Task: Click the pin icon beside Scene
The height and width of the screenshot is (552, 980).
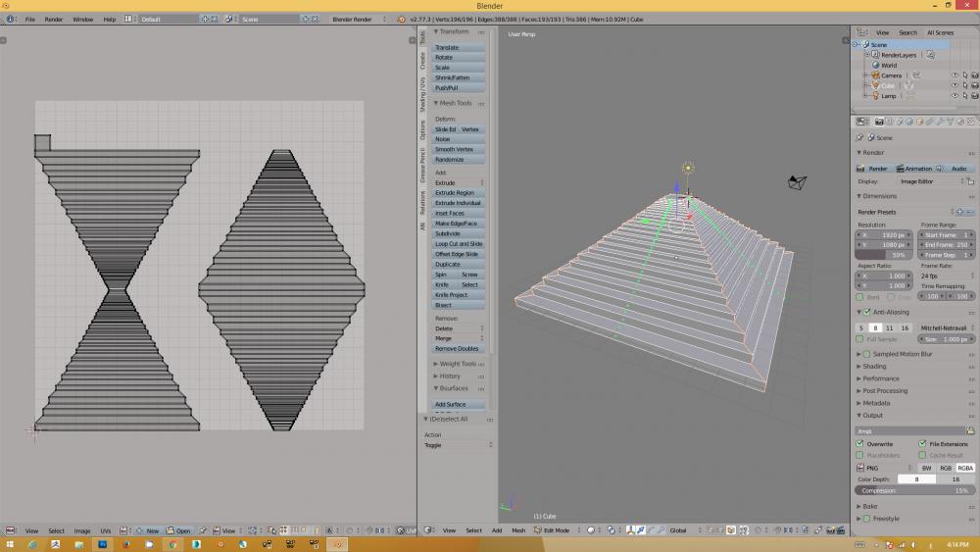Action: pos(859,138)
